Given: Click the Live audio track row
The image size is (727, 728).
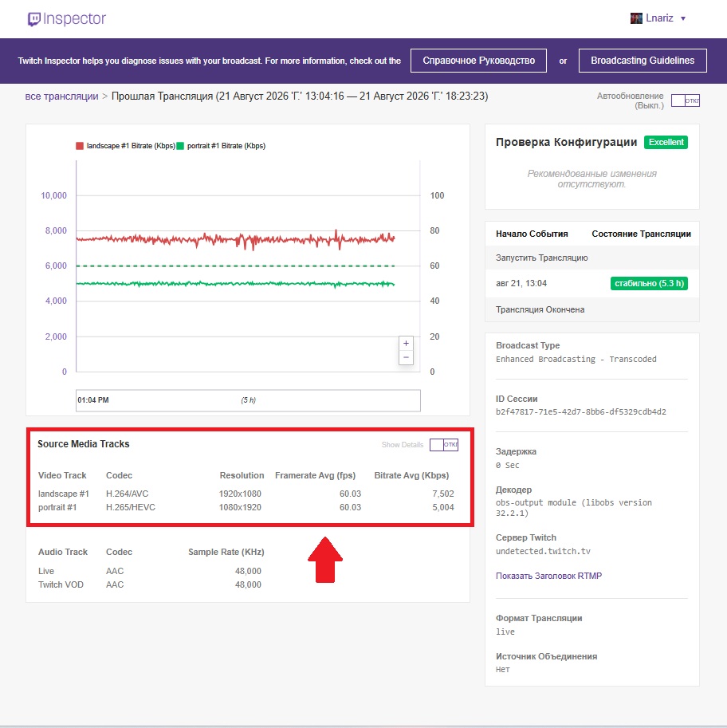Looking at the screenshot, I should [150, 571].
